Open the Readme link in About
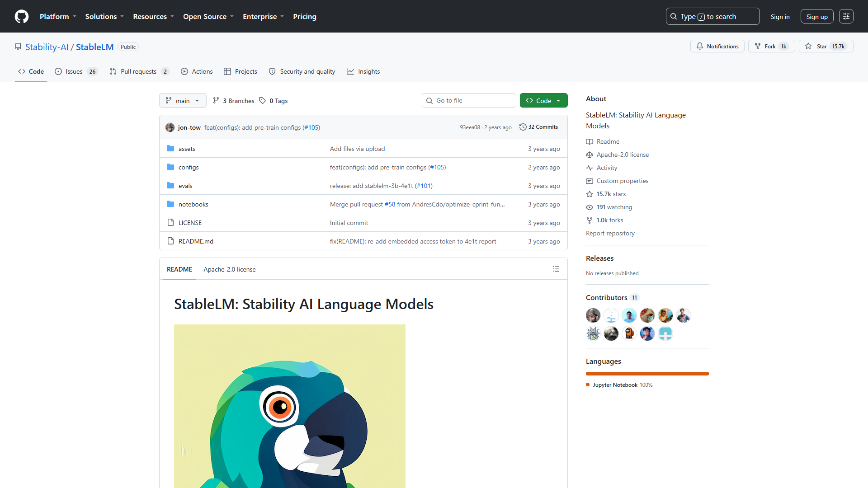This screenshot has width=868, height=488. pos(603,141)
